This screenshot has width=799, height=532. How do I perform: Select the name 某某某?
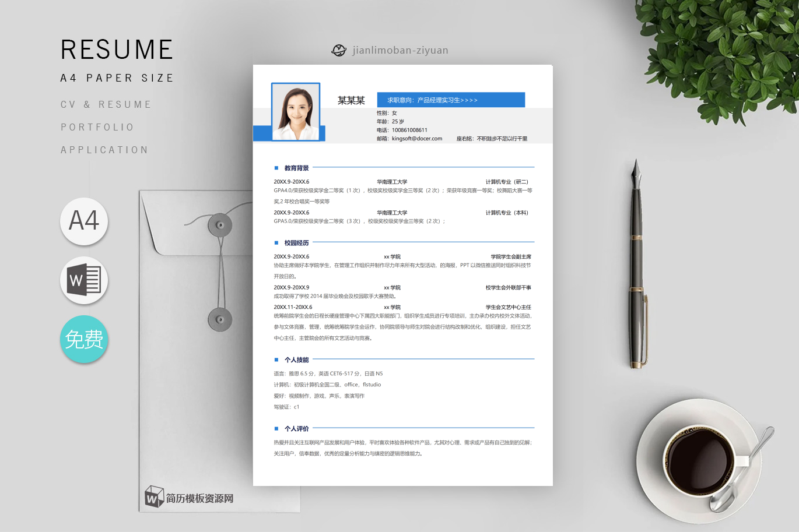tap(351, 100)
